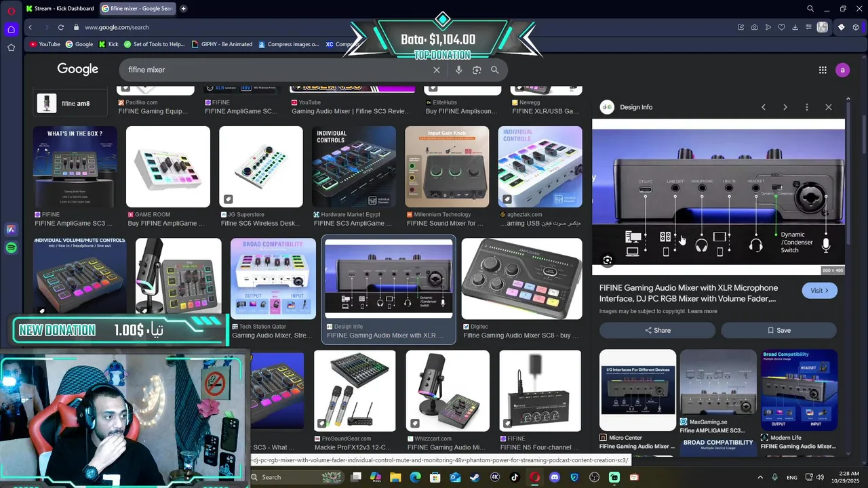Screen dimensions: 868x488
Task: Open the browser tab search magnifier
Action: [x=810, y=9]
